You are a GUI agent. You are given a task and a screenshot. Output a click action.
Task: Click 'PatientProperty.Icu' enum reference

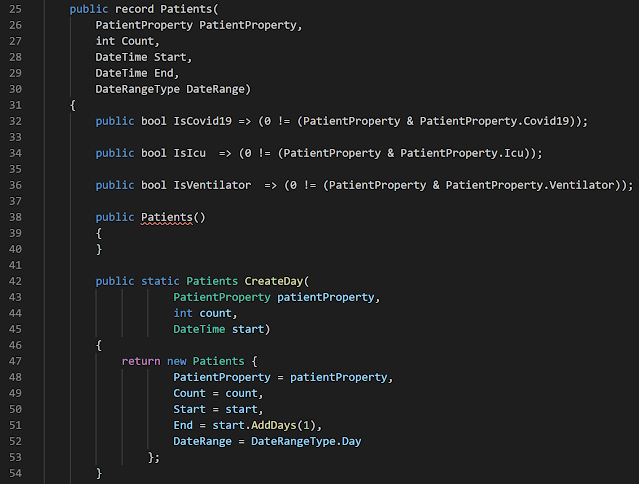pyautogui.click(x=461, y=153)
